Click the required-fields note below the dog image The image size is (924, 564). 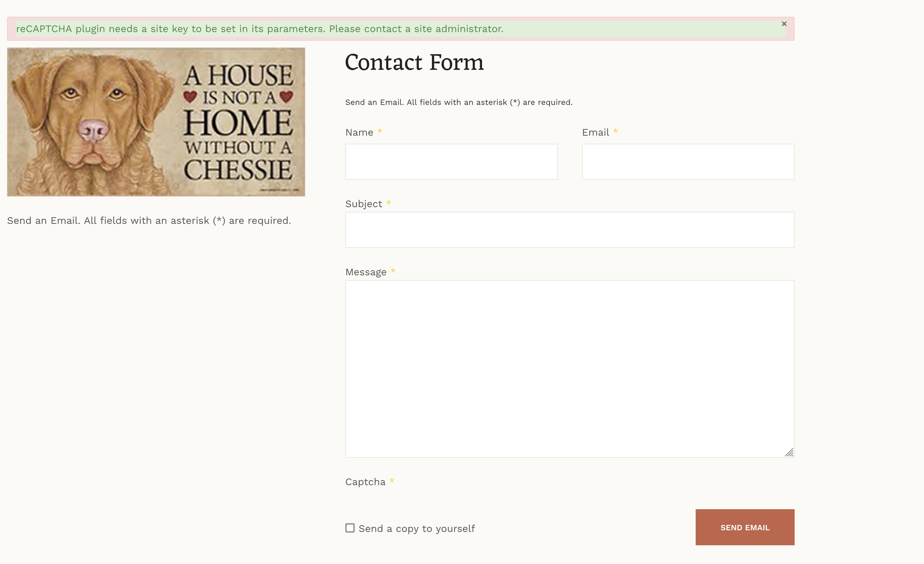click(x=149, y=221)
